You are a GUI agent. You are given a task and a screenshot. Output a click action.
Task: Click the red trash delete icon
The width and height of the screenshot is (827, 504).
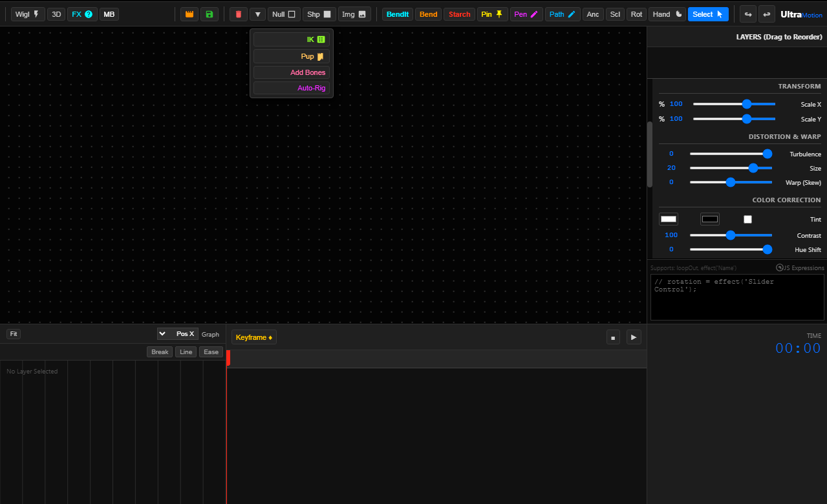click(238, 14)
